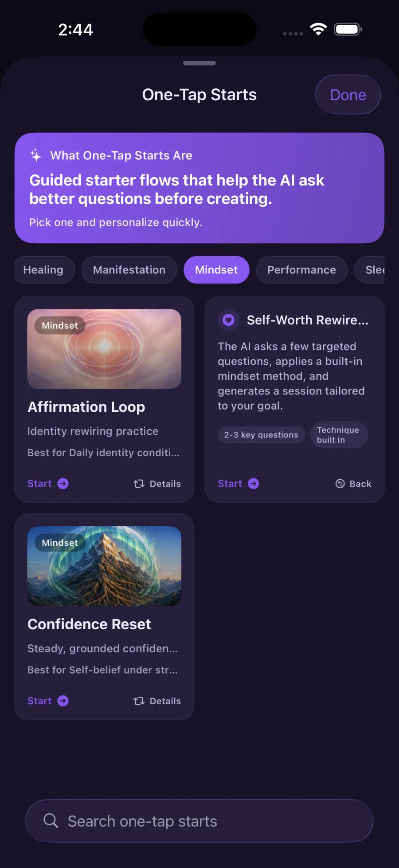This screenshot has height=868, width=399.
Task: Collapse the sheet using the top grabber handle
Action: coord(199,63)
